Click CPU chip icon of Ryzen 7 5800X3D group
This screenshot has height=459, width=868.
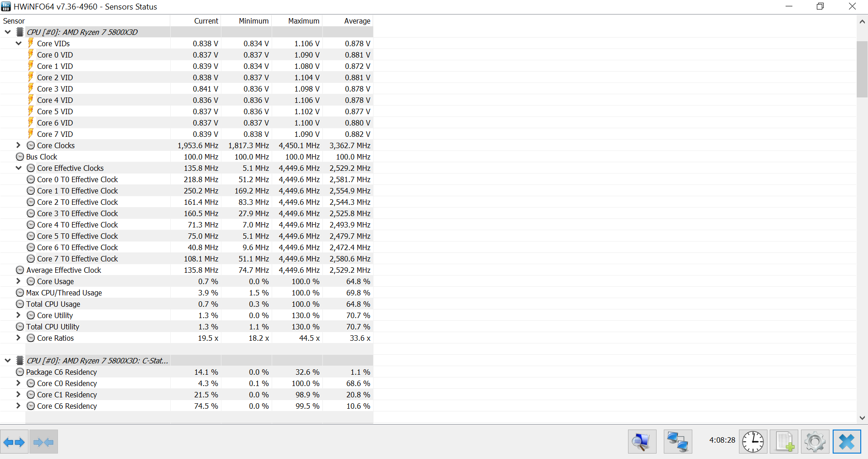pyautogui.click(x=20, y=32)
